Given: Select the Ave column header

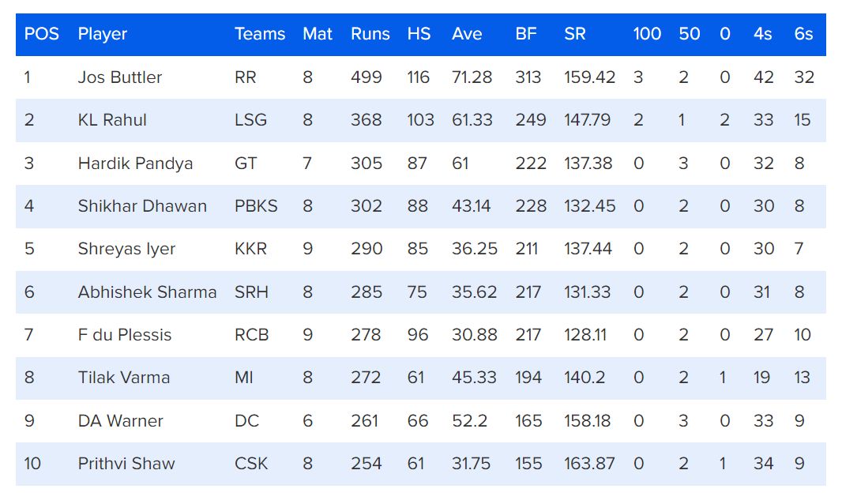Looking at the screenshot, I should (467, 34).
